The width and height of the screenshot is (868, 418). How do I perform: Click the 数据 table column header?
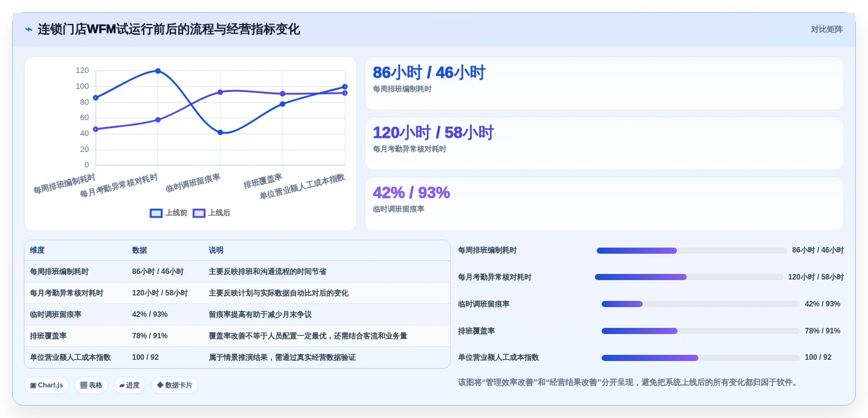point(140,251)
